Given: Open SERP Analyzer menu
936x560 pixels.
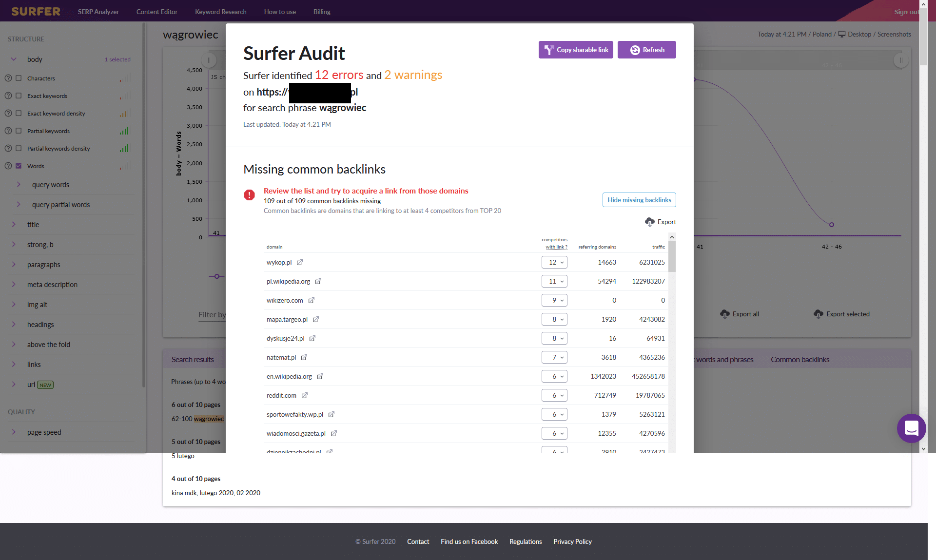Looking at the screenshot, I should click(98, 12).
